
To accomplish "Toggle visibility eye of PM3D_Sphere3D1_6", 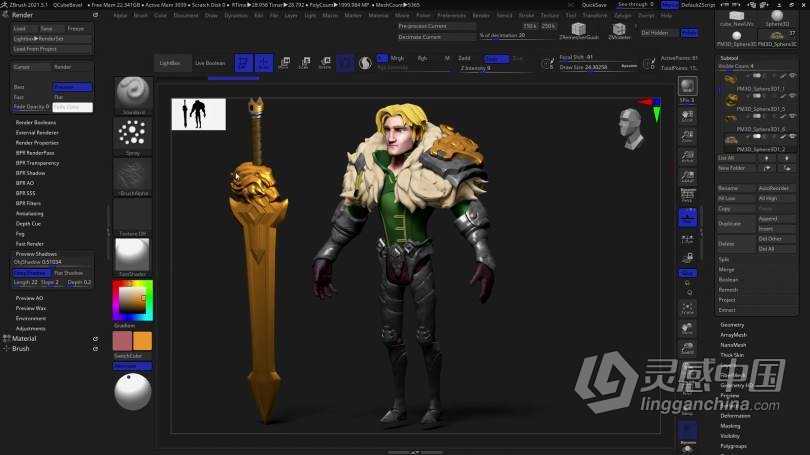I will (793, 116).
